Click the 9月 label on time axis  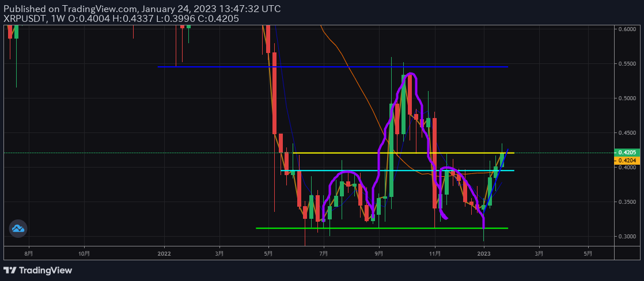pyautogui.click(x=379, y=253)
